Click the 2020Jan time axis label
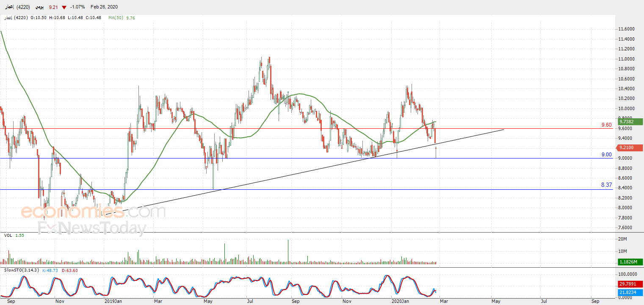Viewport: 644px width, 305px height. (399, 301)
